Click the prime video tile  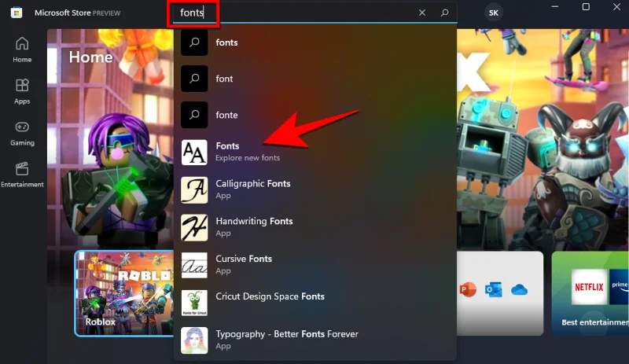(x=619, y=286)
